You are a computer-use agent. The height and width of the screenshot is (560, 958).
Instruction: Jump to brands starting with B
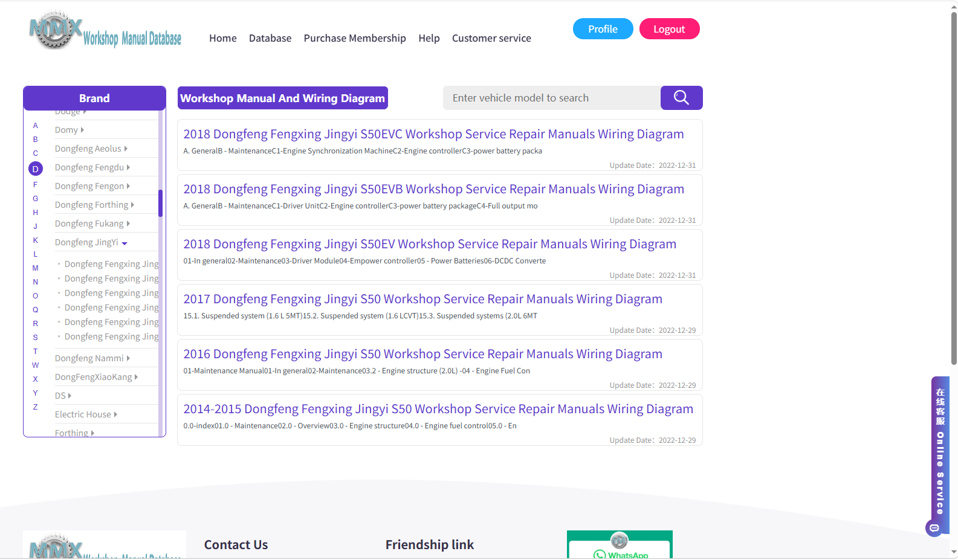36,140
